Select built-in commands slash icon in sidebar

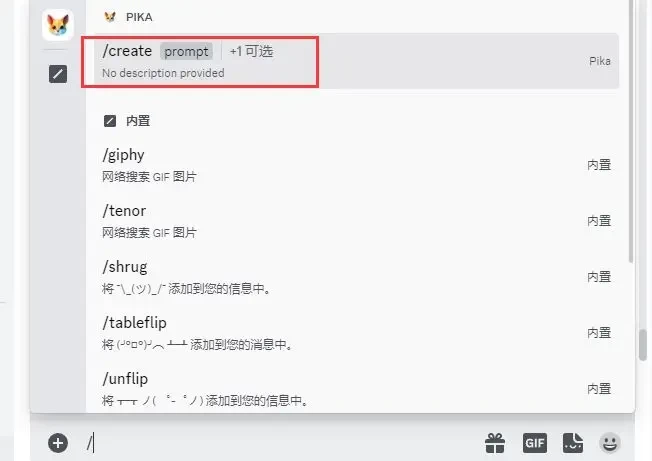[x=58, y=74]
